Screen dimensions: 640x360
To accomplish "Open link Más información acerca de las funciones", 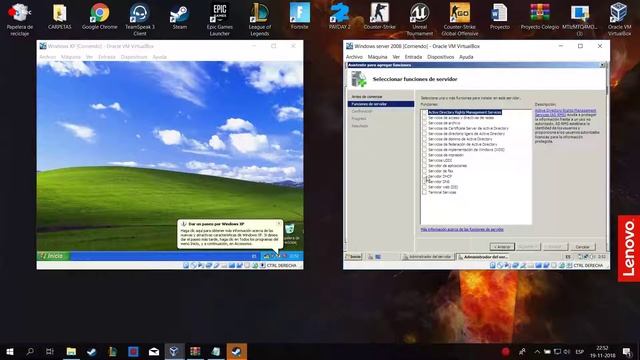I will tap(462, 230).
